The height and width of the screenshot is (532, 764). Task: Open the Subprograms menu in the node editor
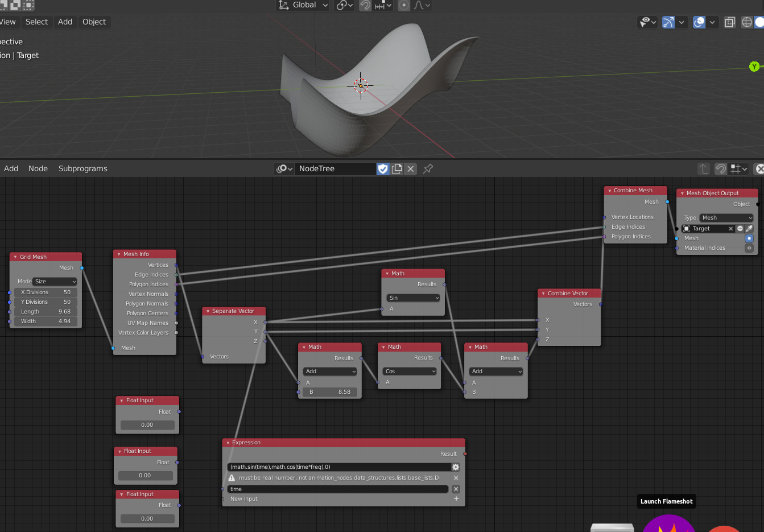point(82,168)
